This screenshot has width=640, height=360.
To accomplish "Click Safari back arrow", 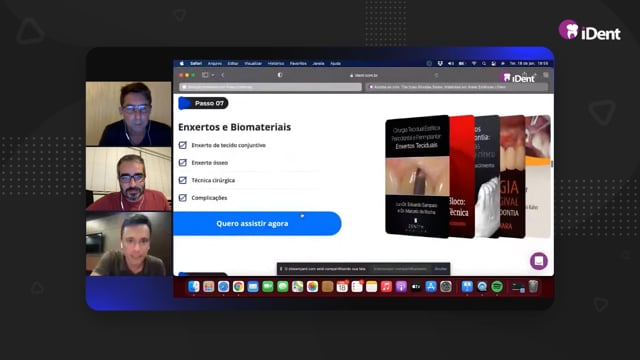I will pos(223,75).
